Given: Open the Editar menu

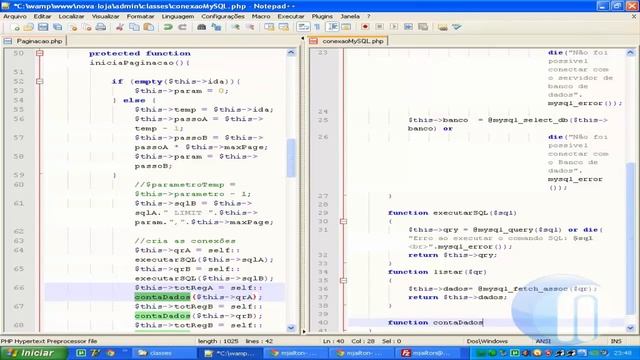Looking at the screenshot, I should coord(42,16).
